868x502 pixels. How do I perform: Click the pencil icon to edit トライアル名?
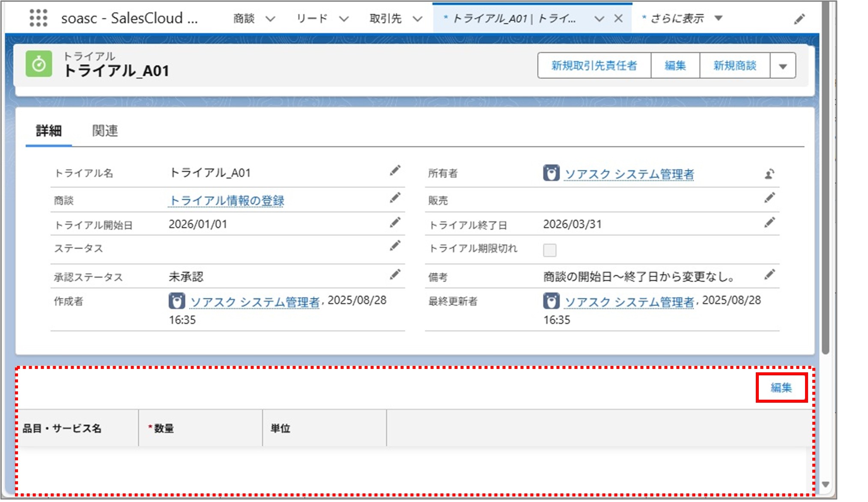click(x=395, y=172)
